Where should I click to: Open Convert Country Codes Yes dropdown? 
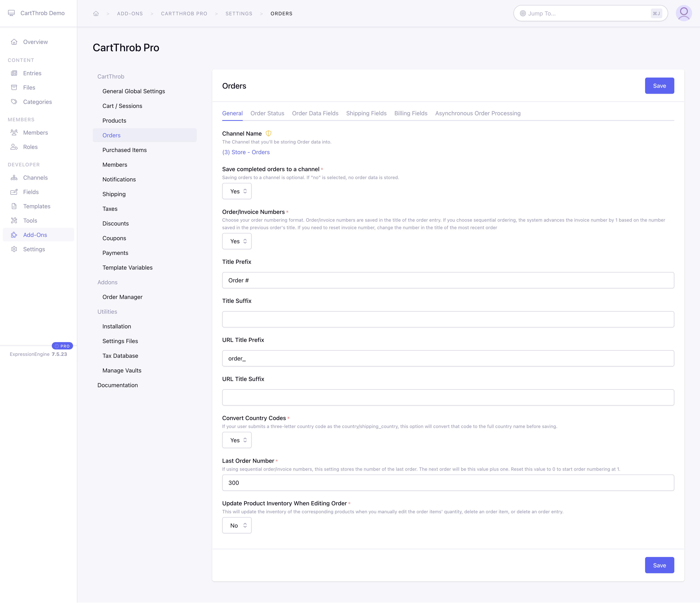237,440
